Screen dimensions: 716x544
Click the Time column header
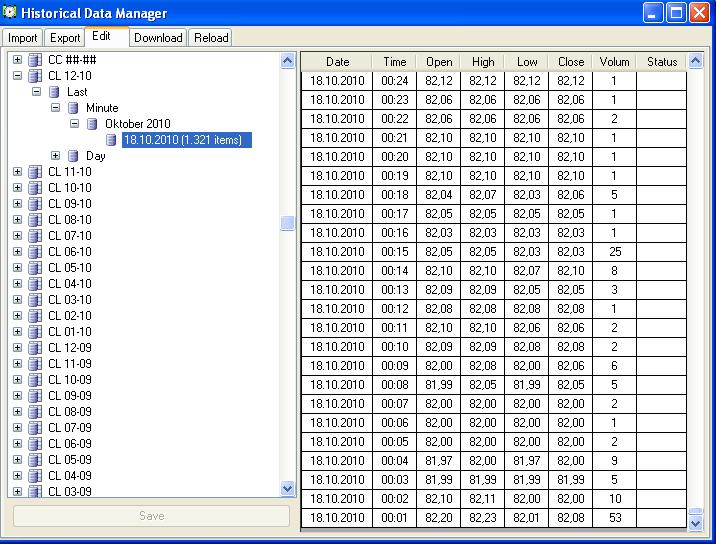click(x=395, y=62)
